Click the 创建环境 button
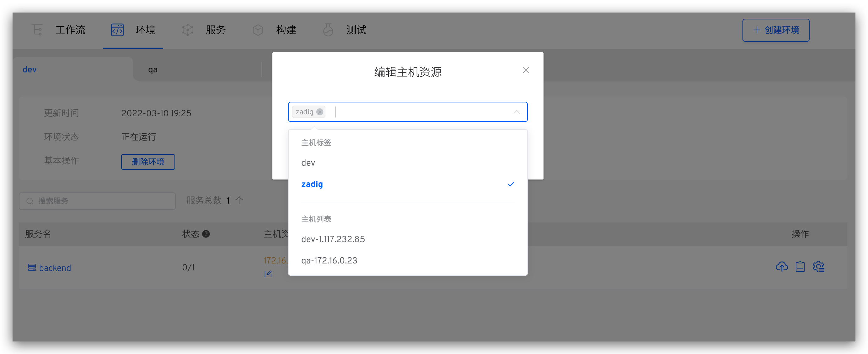The image size is (868, 354). [775, 30]
